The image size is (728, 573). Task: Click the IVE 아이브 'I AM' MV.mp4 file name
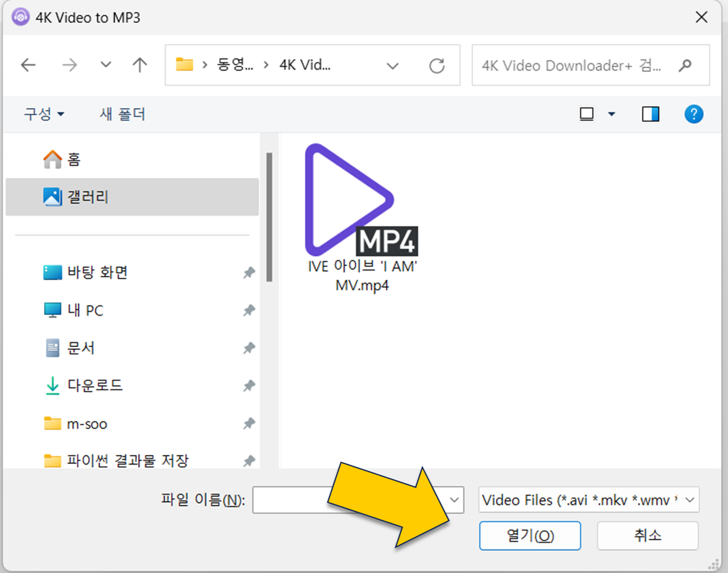362,276
